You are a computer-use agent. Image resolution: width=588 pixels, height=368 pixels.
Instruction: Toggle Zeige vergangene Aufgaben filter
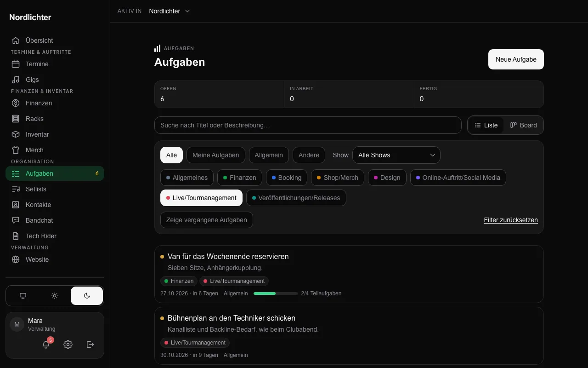point(207,220)
